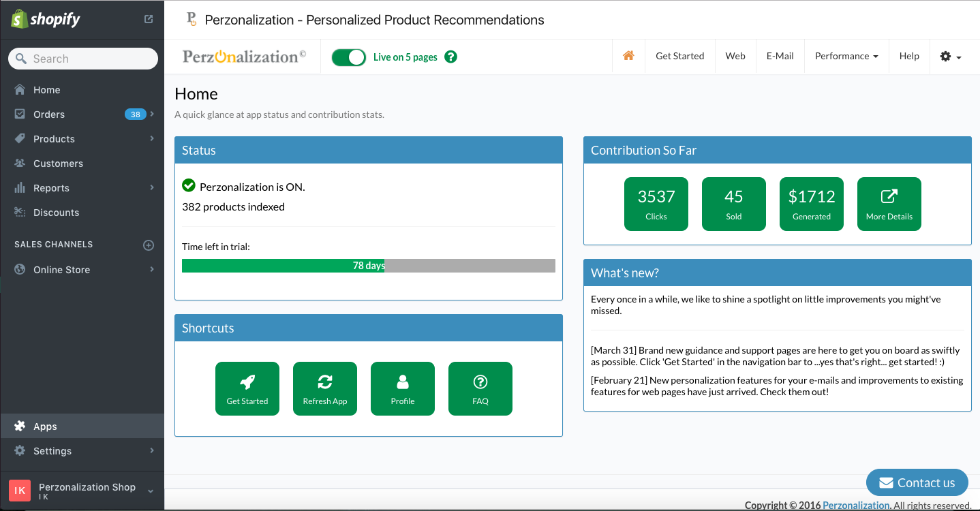
Task: Click the Get Started rocket shortcut
Action: coord(247,388)
